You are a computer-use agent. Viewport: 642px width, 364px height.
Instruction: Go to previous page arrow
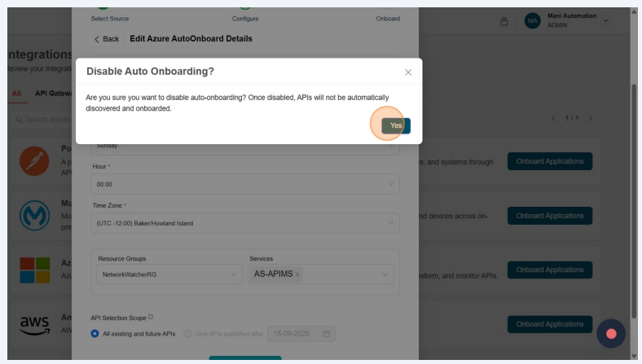click(556, 118)
